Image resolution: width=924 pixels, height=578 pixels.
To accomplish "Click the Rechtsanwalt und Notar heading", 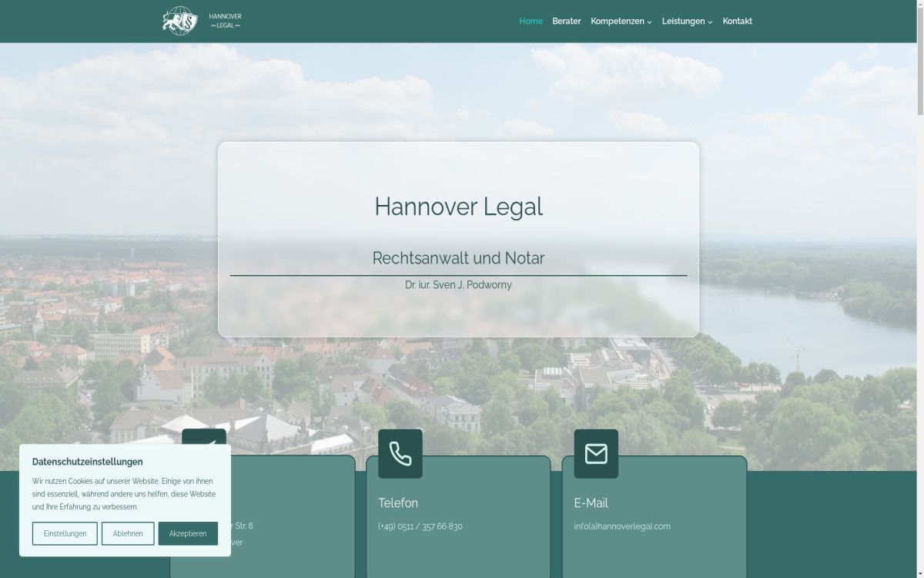I will point(457,258).
